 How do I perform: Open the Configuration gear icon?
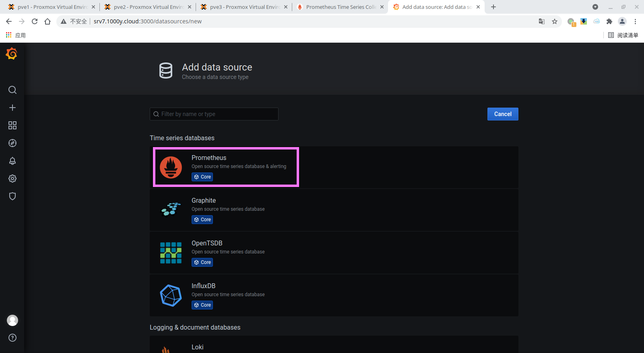12,179
